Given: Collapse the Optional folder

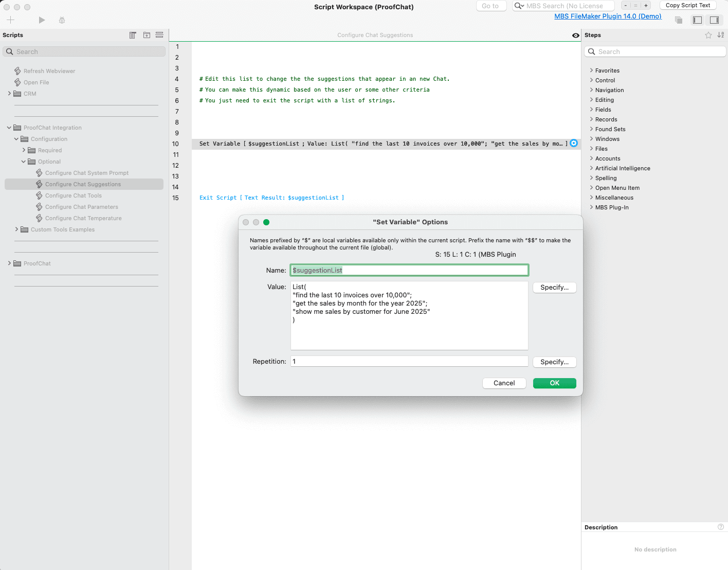Looking at the screenshot, I should (x=23, y=161).
